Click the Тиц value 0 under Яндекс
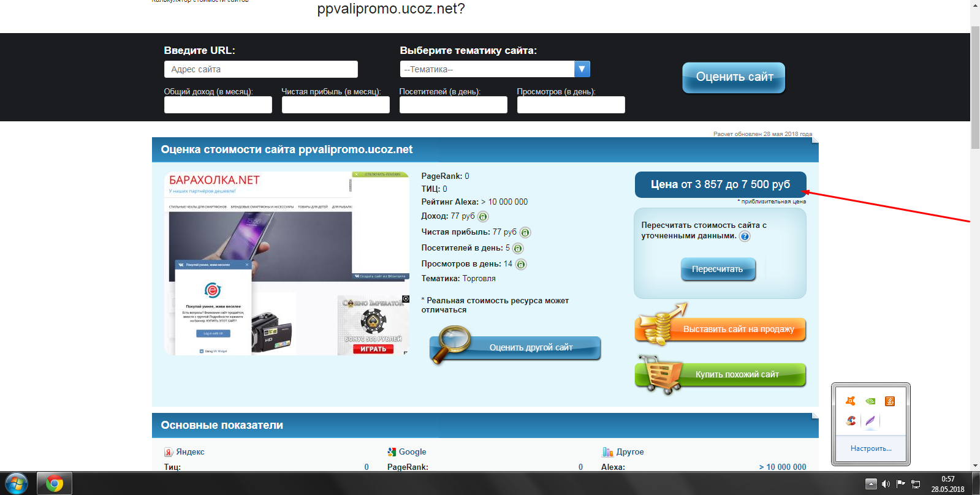 [x=367, y=467]
